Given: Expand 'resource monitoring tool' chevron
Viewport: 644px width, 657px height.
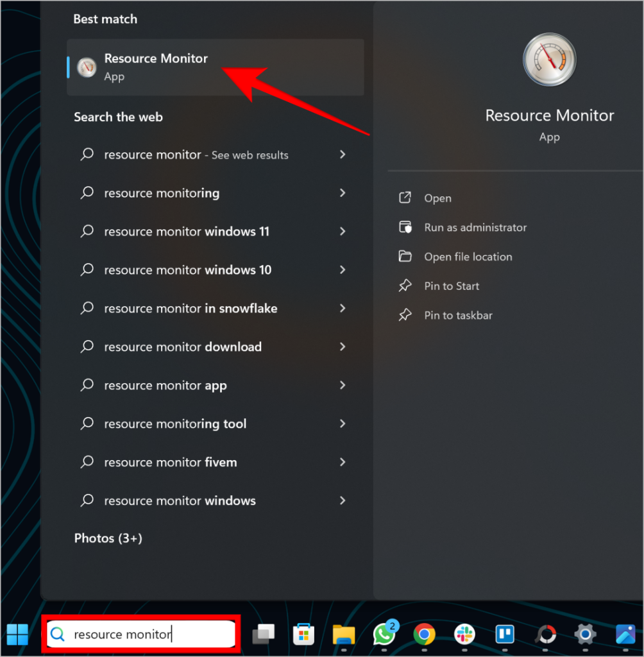Looking at the screenshot, I should pos(343,423).
